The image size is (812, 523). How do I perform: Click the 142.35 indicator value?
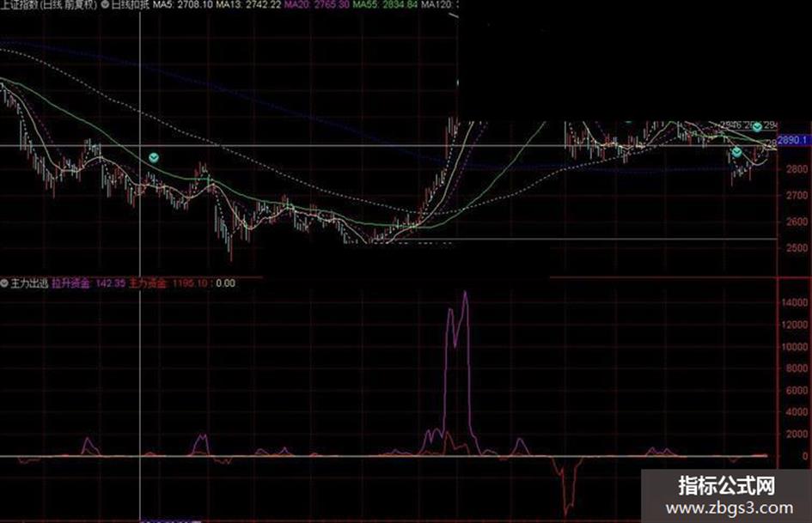tap(110, 283)
